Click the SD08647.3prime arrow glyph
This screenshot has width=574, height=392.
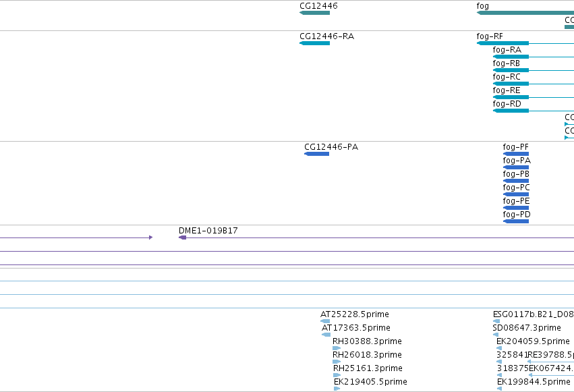pyautogui.click(x=496, y=335)
